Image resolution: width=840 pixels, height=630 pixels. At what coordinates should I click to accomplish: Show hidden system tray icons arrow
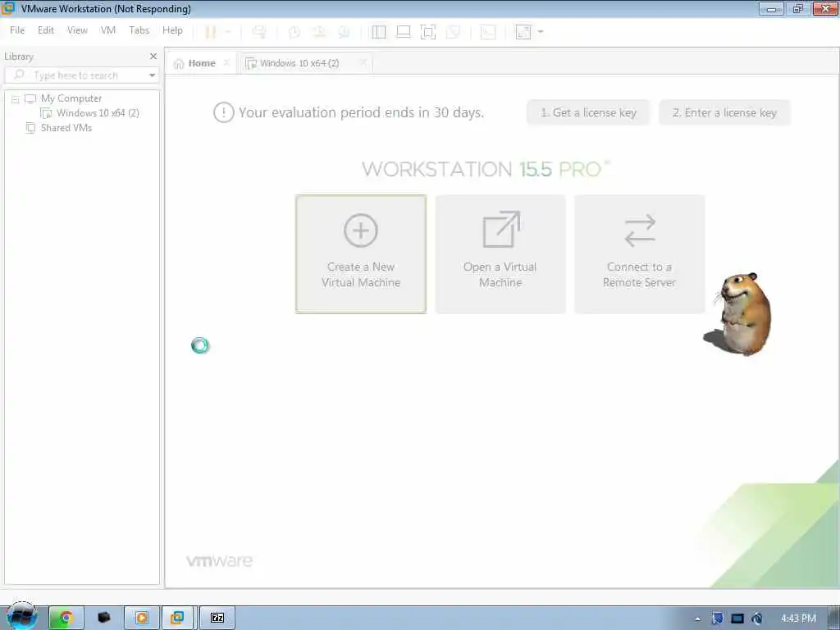click(x=697, y=619)
